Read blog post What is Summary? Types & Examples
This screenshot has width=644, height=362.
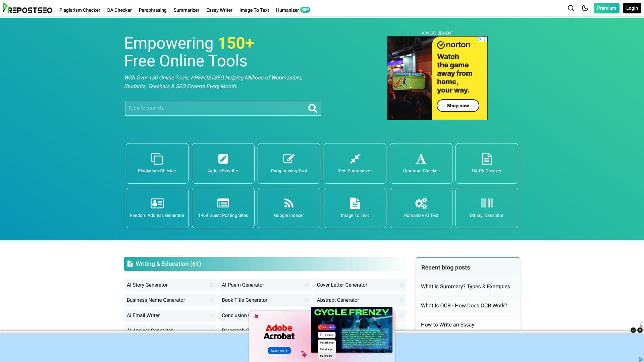(x=465, y=287)
